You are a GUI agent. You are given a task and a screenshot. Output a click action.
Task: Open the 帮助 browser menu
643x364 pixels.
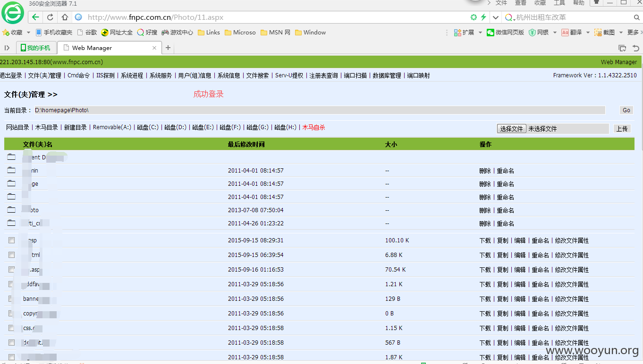(x=579, y=3)
